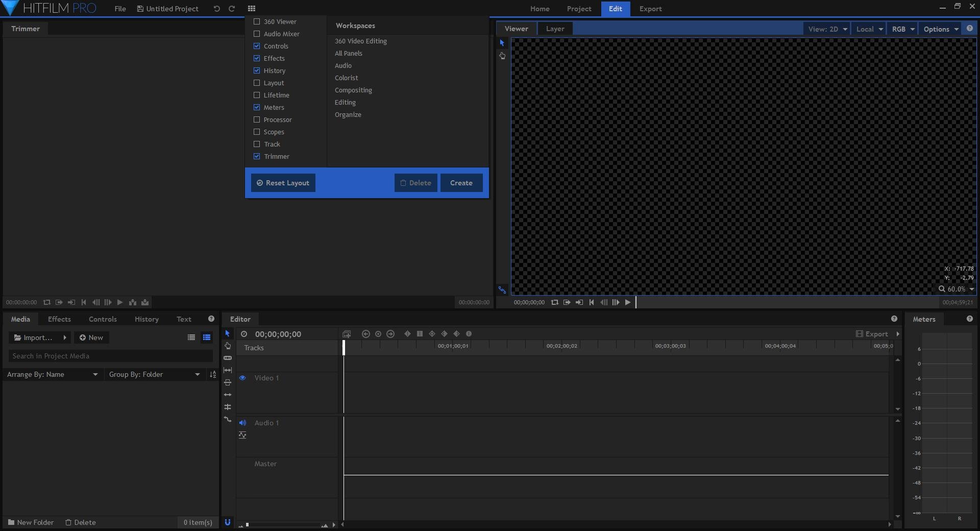Screen dimensions: 980x531
Task: Click the Editor Export button
Action: click(872, 334)
